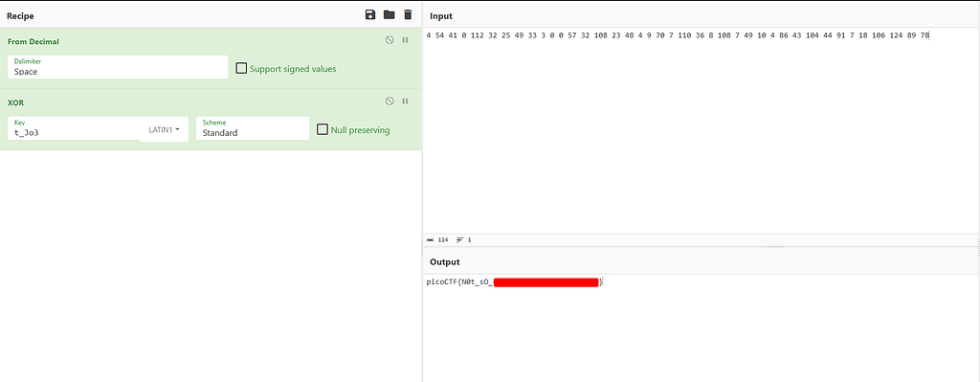
Task: Click the character count 114 indicator
Action: [x=437, y=239]
